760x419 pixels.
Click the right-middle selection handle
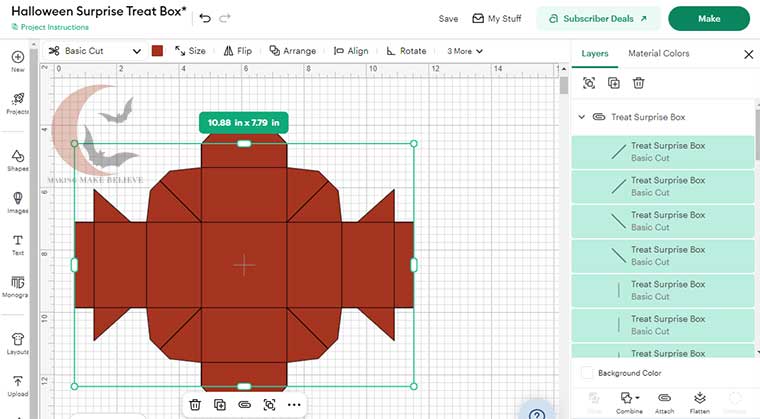click(413, 265)
